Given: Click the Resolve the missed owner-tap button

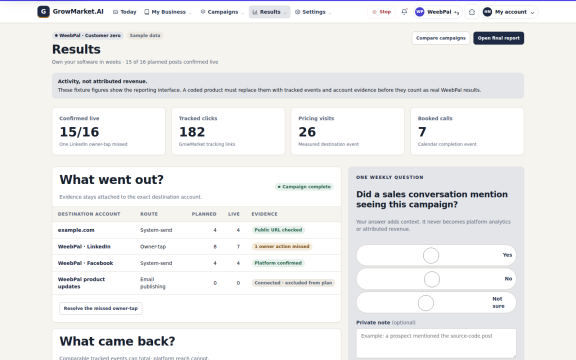Looking at the screenshot, I should coord(101,308).
